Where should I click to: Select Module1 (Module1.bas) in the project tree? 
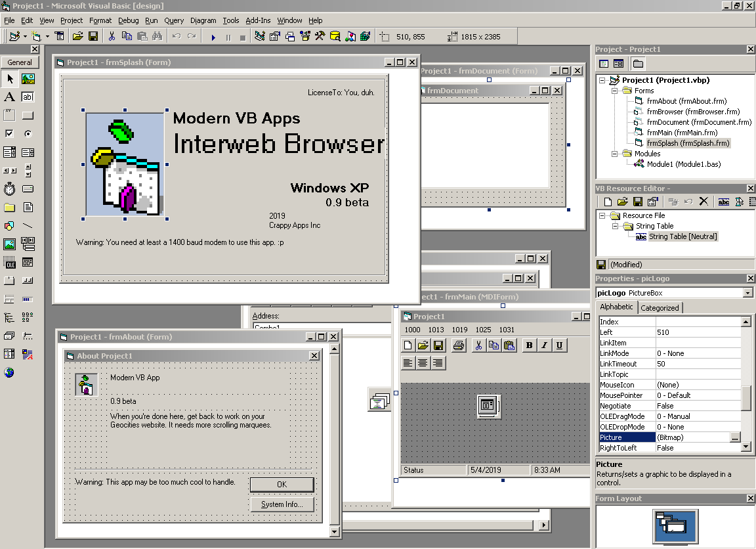click(x=684, y=164)
